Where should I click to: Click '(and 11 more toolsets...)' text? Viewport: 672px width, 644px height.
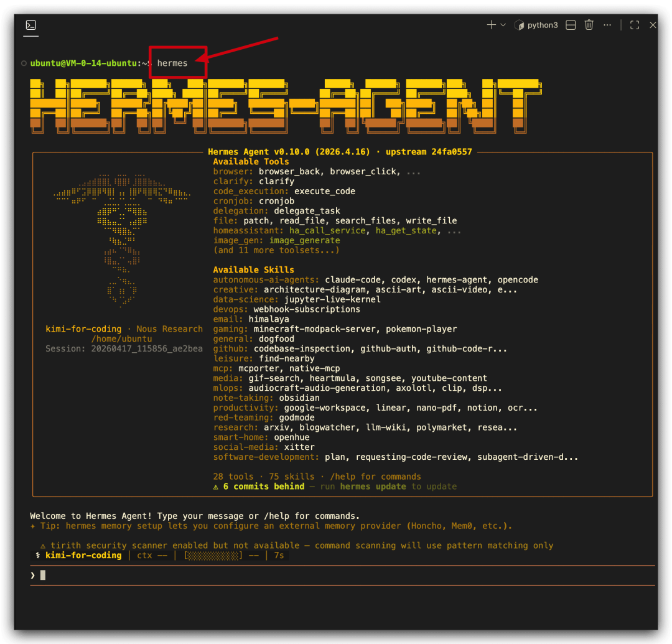[276, 250]
